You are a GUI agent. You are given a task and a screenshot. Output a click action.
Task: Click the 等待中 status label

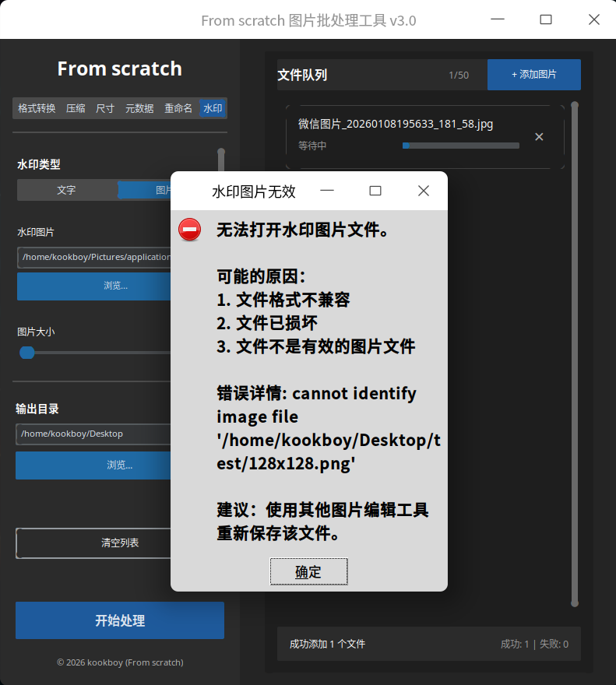[x=312, y=146]
